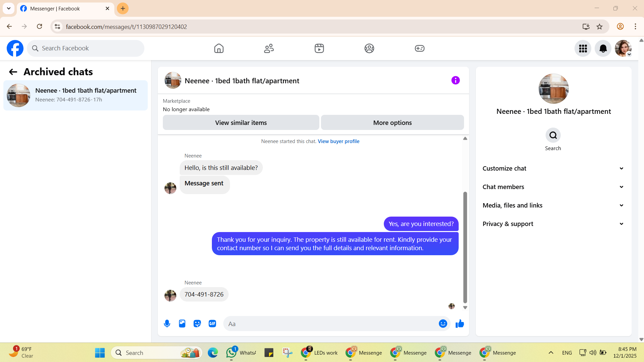The width and height of the screenshot is (644, 362).
Task: Bookmark this page with star icon
Action: point(600,27)
